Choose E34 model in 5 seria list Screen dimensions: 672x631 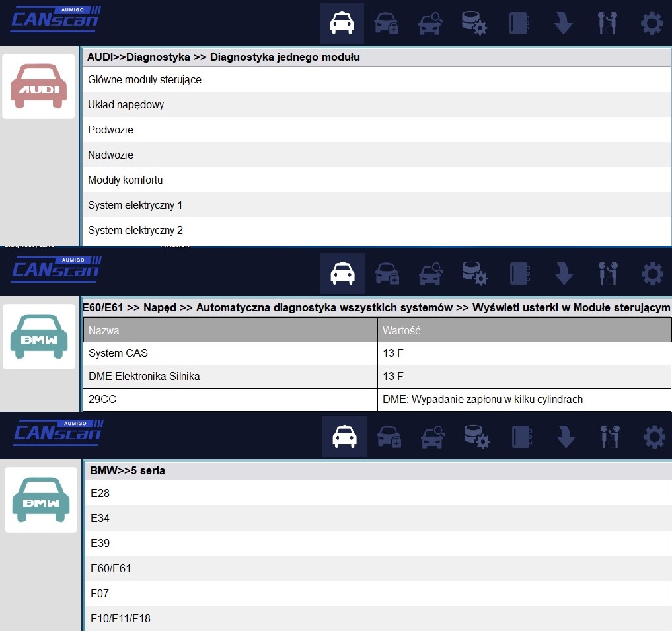[x=379, y=518]
